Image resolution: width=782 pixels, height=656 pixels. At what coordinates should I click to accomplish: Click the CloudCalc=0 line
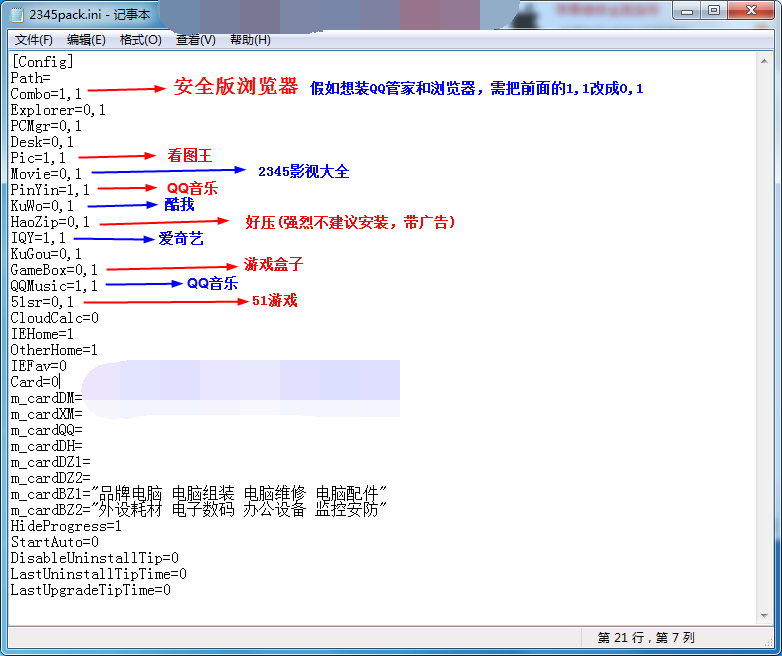54,318
